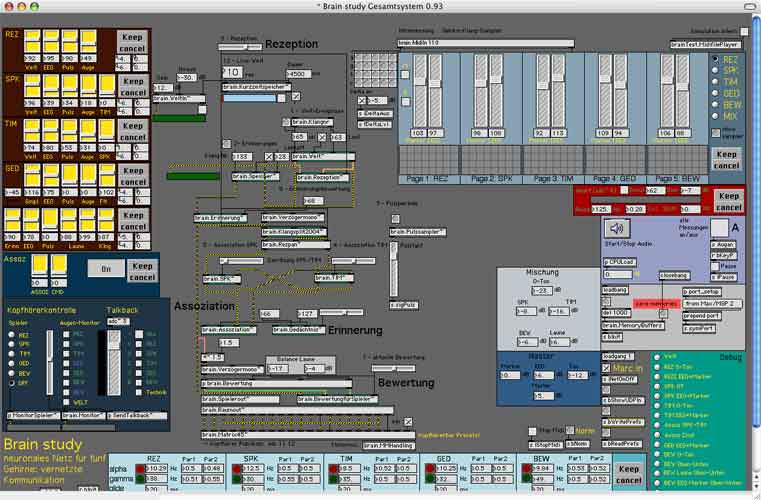
Task: Check Technik in the Talkback list
Action: pyautogui.click(x=139, y=392)
